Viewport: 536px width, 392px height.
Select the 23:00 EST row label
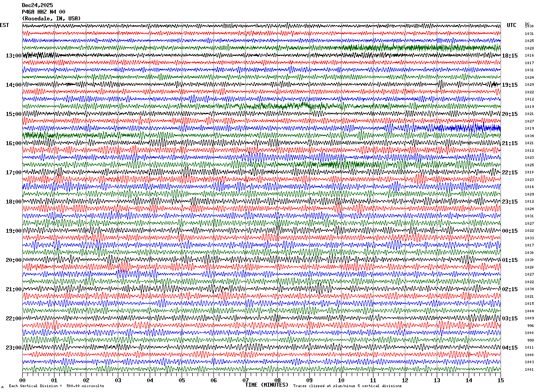tap(14, 348)
